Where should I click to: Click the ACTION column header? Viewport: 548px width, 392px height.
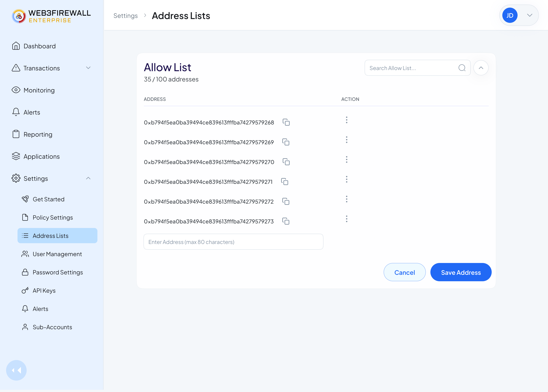click(x=350, y=99)
